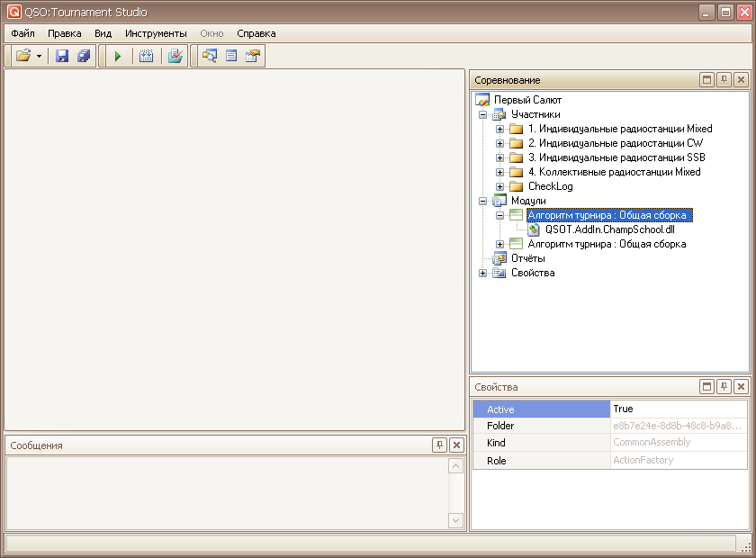Close the Сообщения panel
This screenshot has width=756, height=558.
tap(456, 445)
